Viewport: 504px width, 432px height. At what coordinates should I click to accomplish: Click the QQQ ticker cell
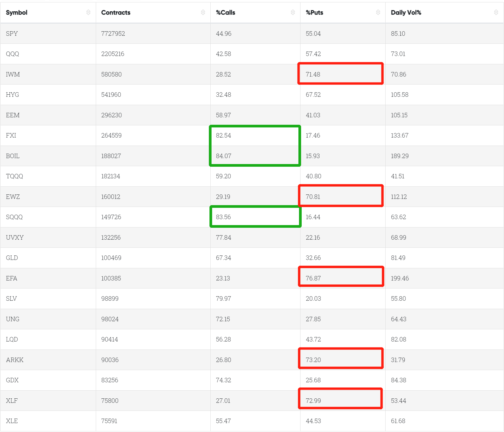[12, 54]
